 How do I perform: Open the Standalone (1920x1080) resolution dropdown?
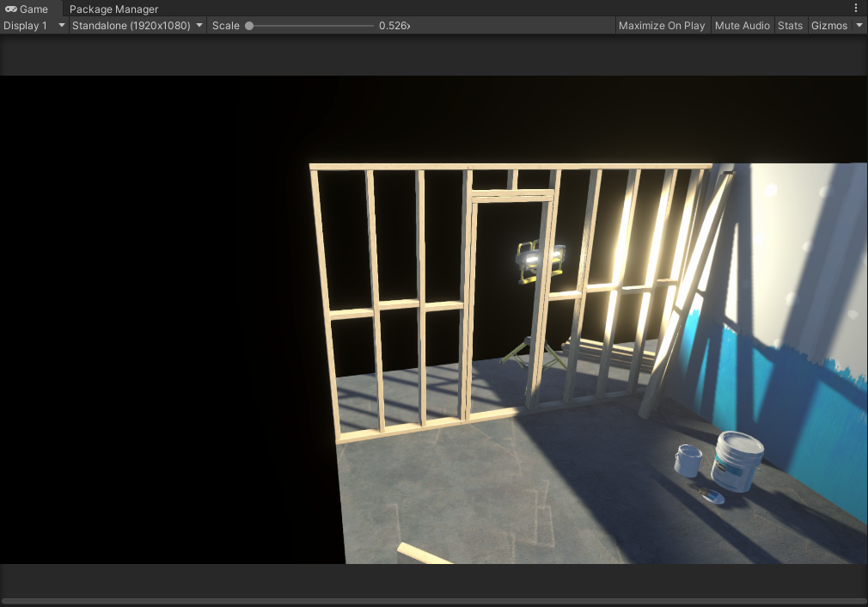pyautogui.click(x=138, y=26)
